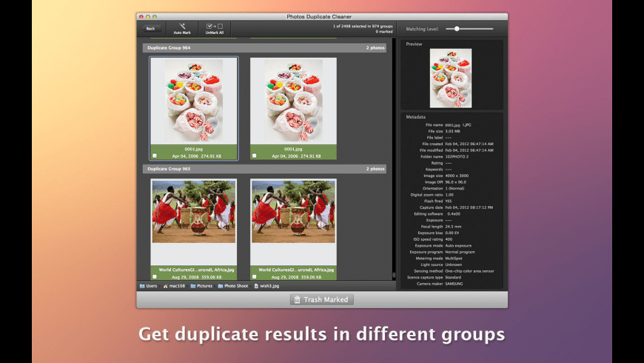The image size is (644, 363).
Task: Click the Metadata panel heading
Action: (x=416, y=117)
